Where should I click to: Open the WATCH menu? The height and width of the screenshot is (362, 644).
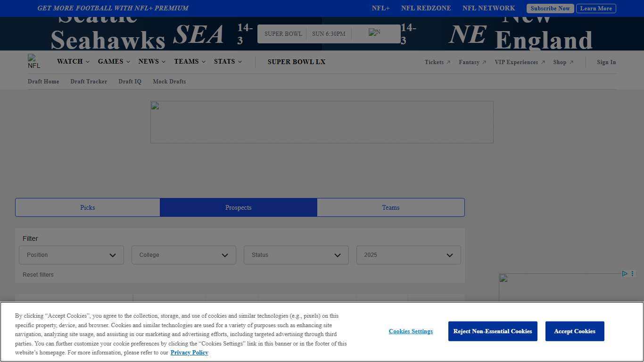tap(70, 61)
